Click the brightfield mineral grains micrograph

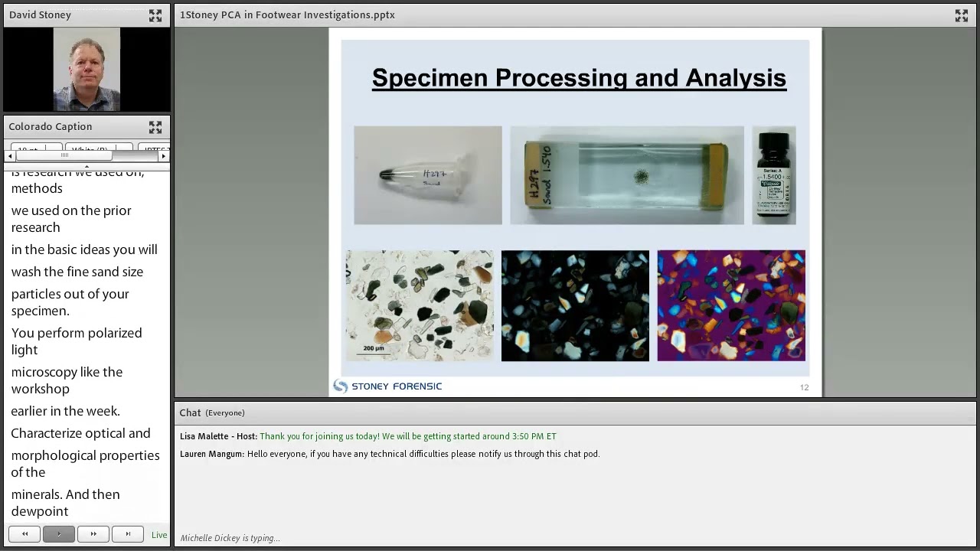(x=420, y=305)
